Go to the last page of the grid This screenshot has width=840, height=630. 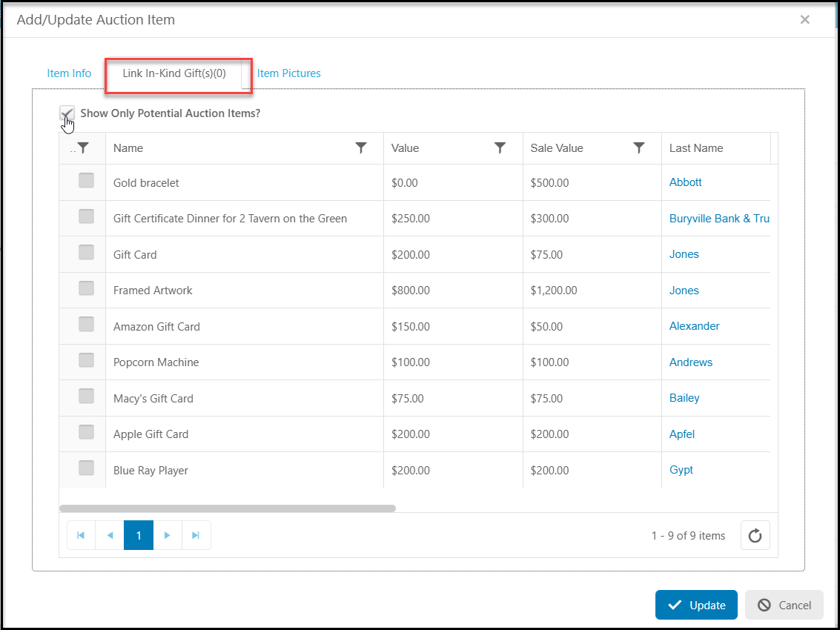click(196, 535)
